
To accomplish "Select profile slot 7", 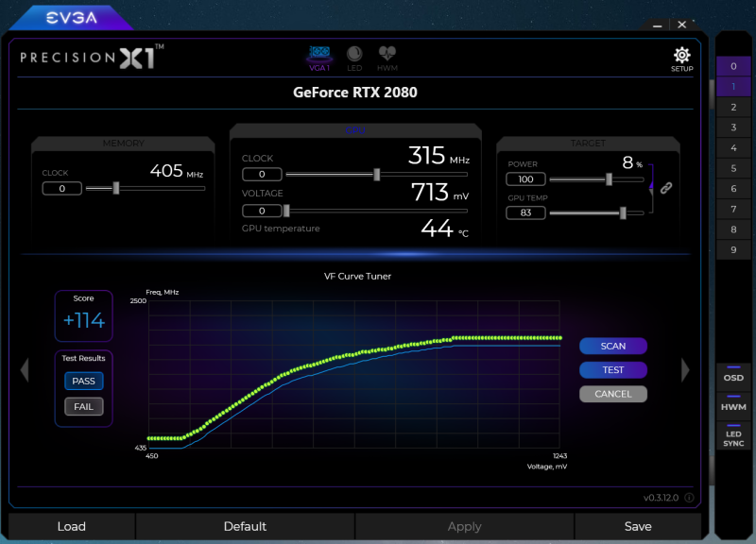I will (x=733, y=209).
